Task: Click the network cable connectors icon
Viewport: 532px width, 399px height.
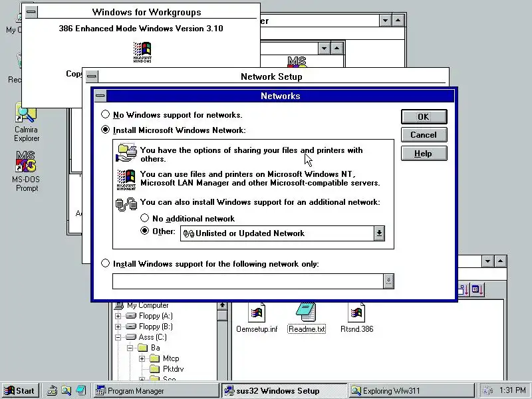Action: click(126, 204)
